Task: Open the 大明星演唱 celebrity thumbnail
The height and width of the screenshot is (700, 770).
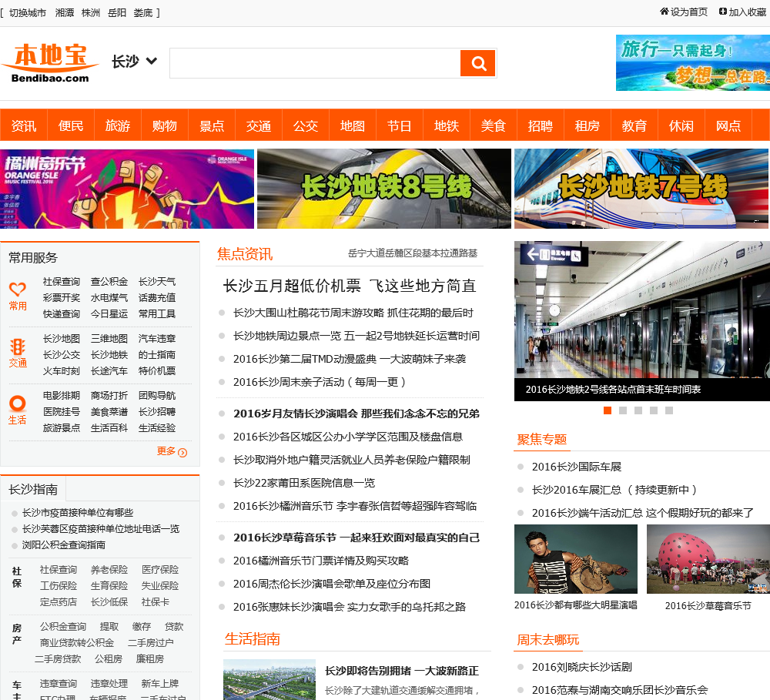Action: point(576,559)
